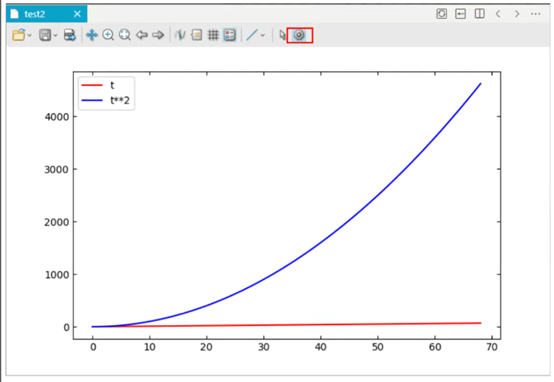Go back to the previous view arrow
This screenshot has width=554, height=382.
[141, 35]
